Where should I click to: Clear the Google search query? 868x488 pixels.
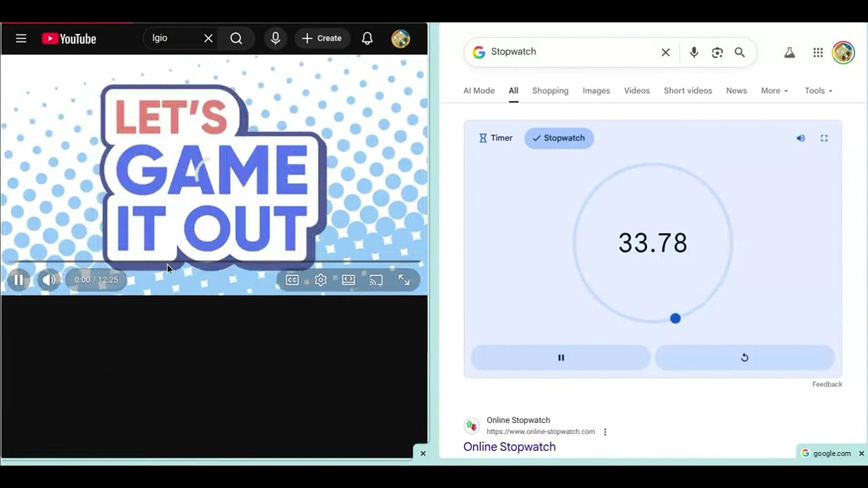pyautogui.click(x=666, y=52)
